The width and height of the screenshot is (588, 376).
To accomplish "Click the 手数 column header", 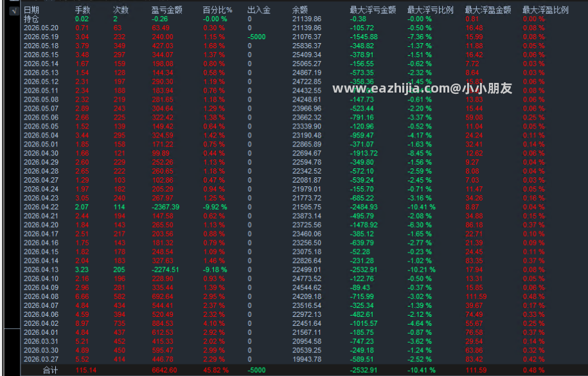I will click(x=82, y=10).
